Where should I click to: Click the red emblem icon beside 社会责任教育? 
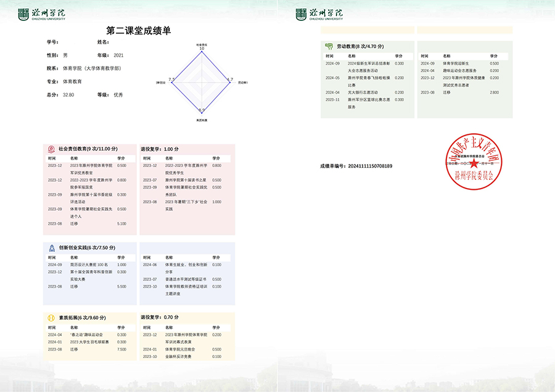click(51, 149)
